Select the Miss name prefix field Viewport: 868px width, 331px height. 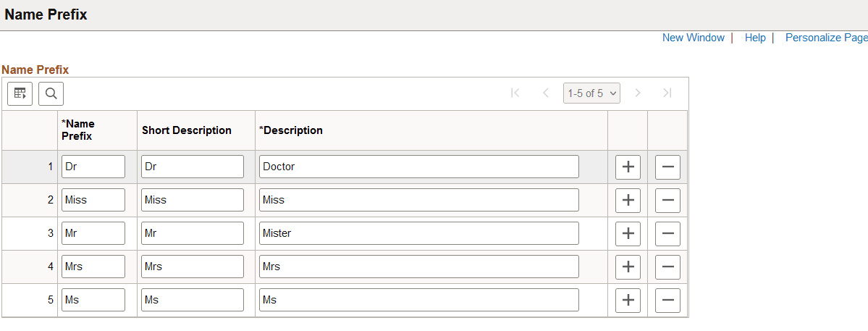pyautogui.click(x=93, y=200)
